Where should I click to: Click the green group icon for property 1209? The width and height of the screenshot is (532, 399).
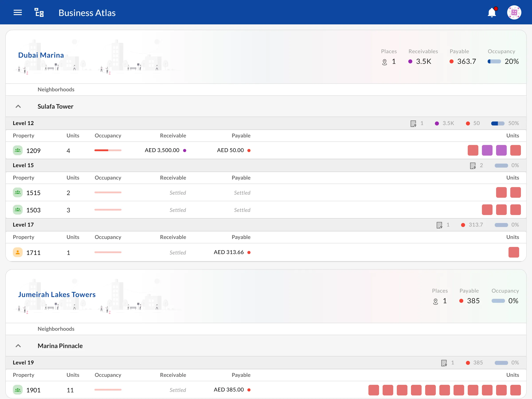(18, 150)
